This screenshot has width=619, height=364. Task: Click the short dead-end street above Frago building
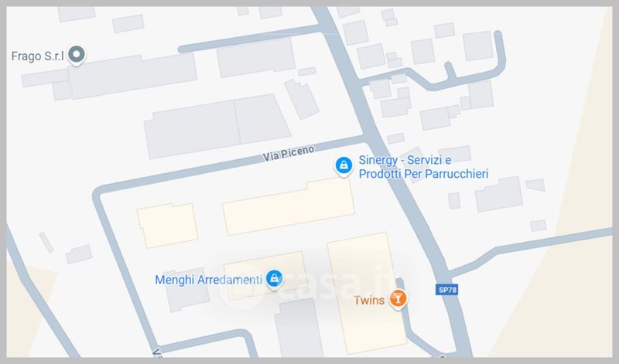click(x=250, y=38)
